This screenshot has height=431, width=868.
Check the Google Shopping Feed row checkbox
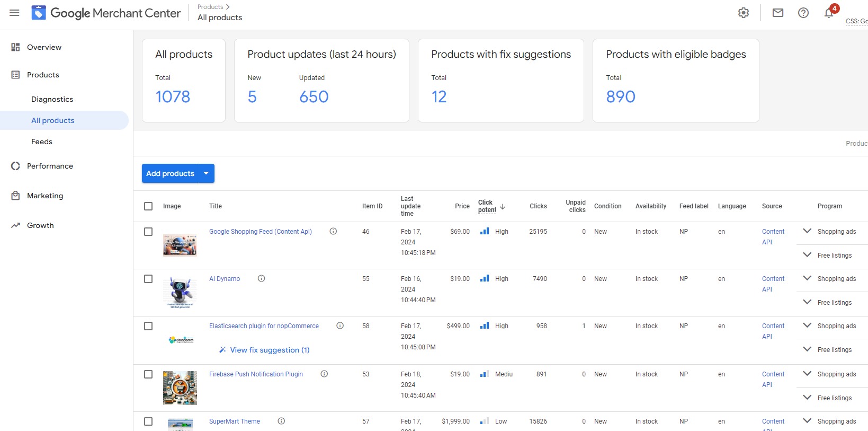148,232
